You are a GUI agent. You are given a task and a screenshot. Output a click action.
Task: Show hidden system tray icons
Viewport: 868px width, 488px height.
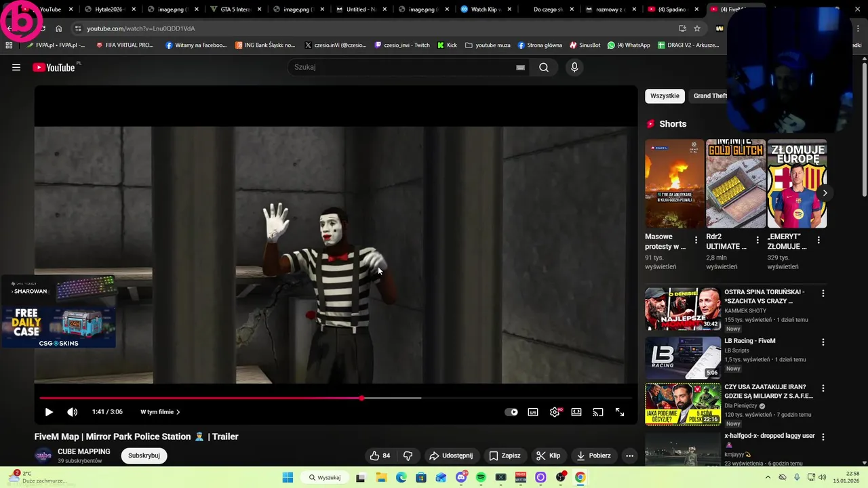click(768, 477)
